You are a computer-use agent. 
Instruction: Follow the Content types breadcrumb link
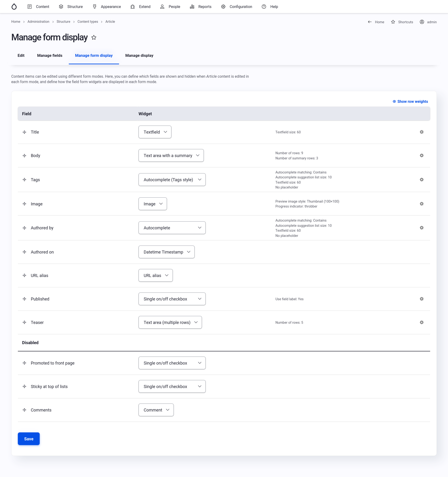88,22
